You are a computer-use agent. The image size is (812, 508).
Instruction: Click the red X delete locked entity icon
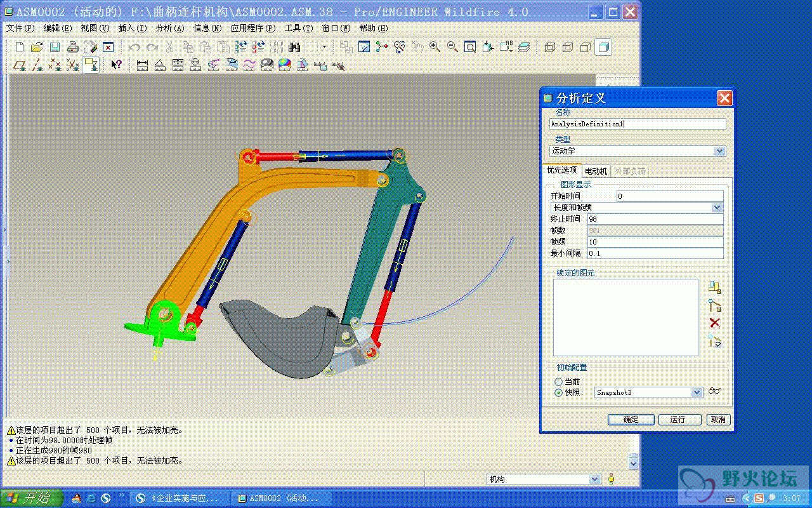point(715,323)
